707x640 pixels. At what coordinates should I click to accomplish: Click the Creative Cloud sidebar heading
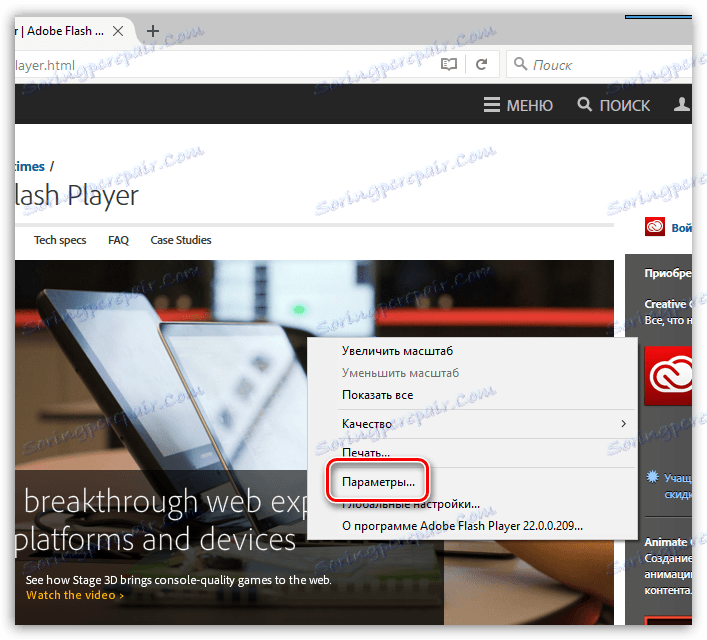(668, 304)
